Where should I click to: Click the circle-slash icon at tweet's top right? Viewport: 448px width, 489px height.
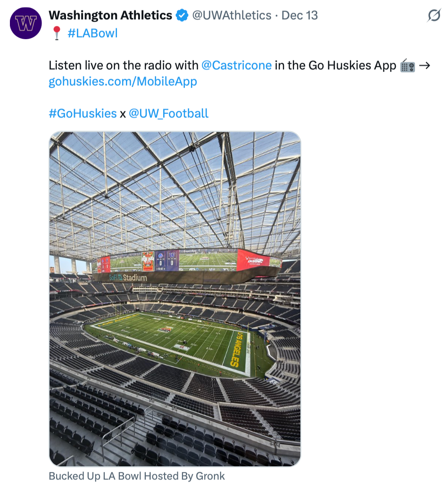433,16
